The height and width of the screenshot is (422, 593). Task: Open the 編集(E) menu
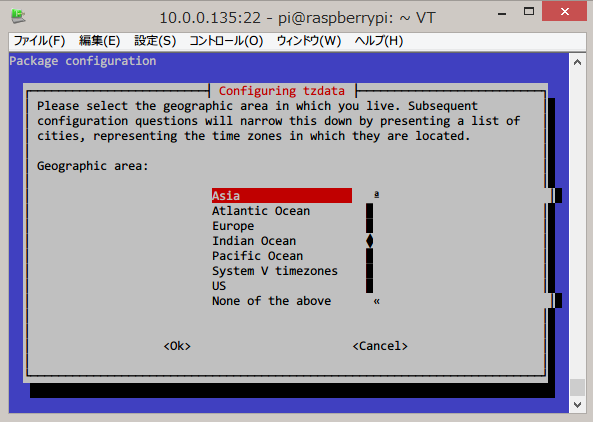tap(99, 40)
